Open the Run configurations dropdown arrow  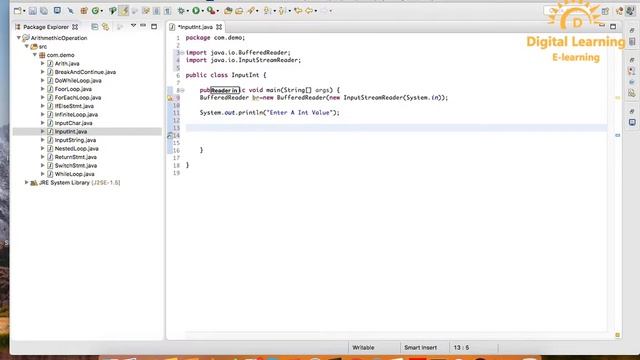coord(203,11)
